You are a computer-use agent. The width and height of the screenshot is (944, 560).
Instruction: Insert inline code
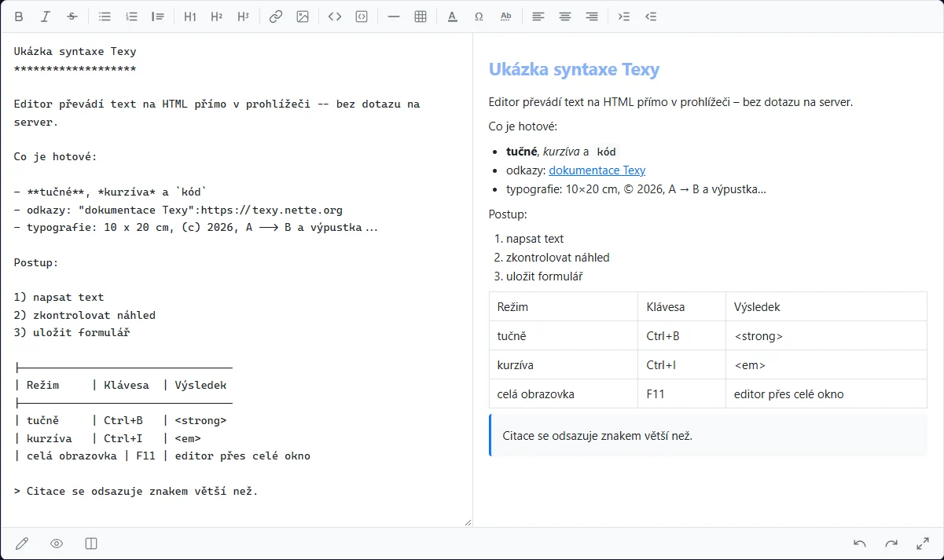point(335,16)
